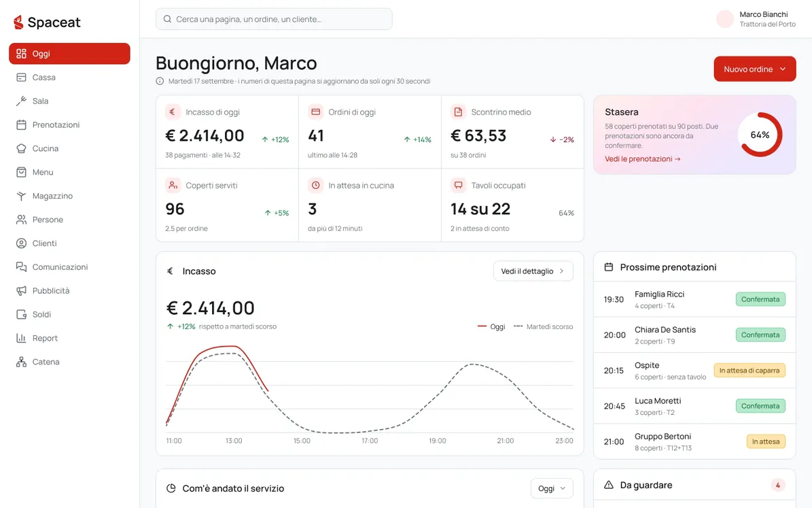Click the Report bar chart icon
812x508 pixels.
pos(21,339)
